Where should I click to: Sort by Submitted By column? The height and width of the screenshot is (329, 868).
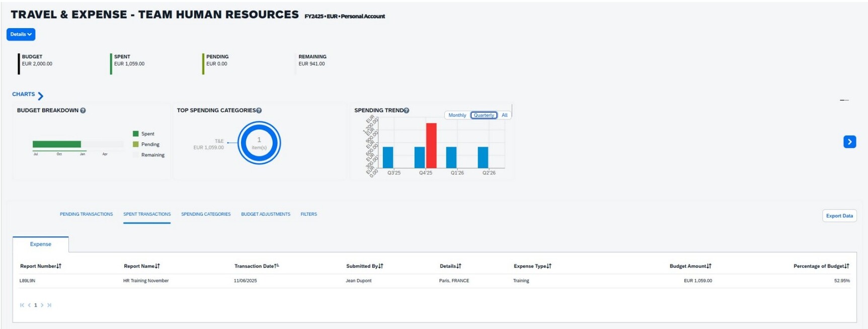click(x=365, y=266)
